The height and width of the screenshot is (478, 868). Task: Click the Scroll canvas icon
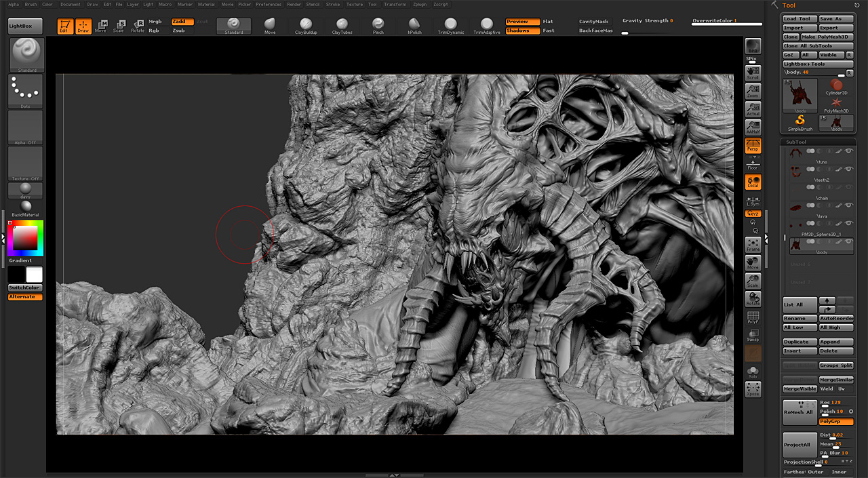pos(753,73)
